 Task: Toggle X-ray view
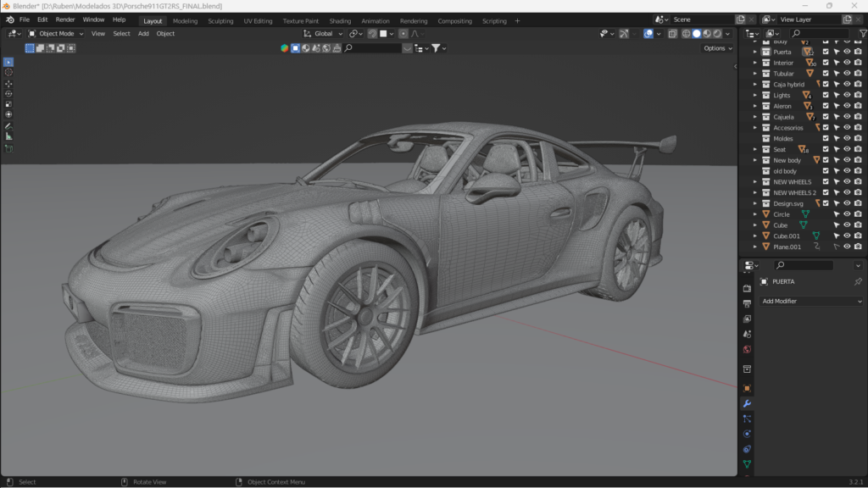click(x=672, y=34)
